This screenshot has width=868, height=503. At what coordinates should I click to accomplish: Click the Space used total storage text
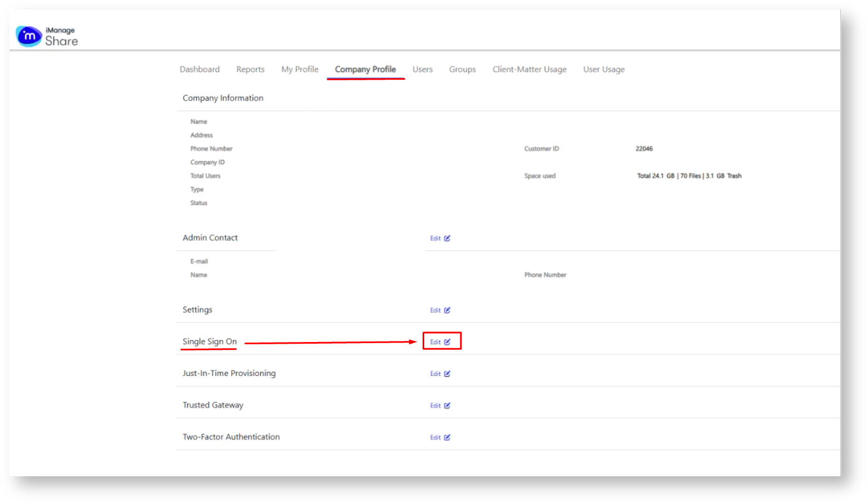[689, 176]
